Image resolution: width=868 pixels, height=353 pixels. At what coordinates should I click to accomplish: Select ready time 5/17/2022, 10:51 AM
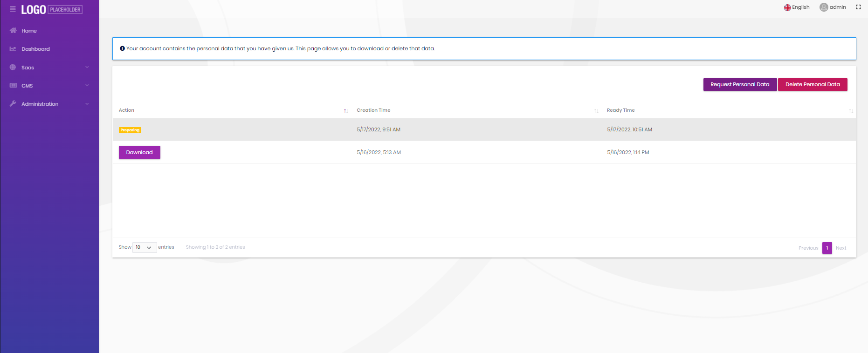coord(629,129)
